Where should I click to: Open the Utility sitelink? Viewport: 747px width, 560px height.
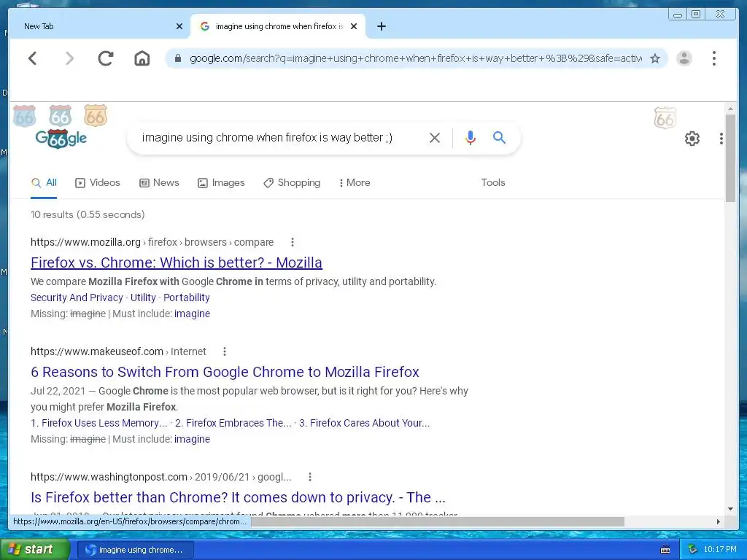click(x=143, y=297)
